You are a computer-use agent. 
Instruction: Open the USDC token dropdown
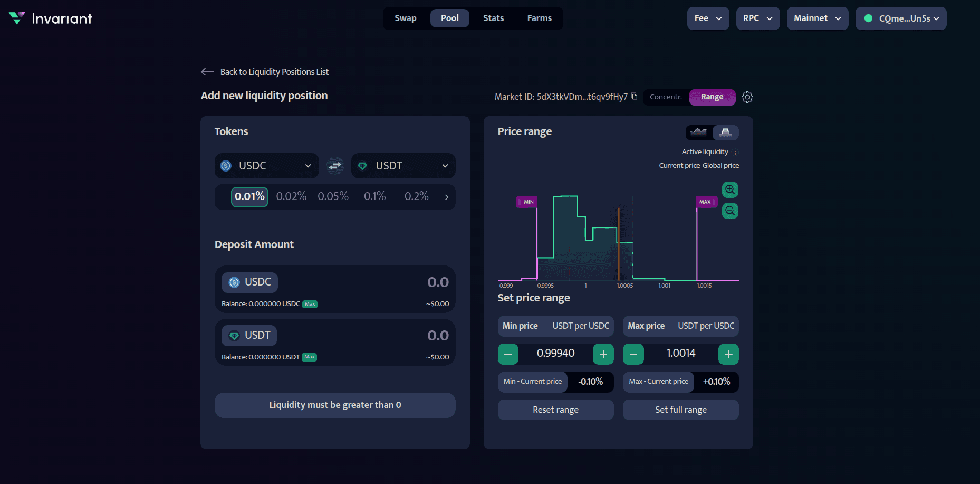[x=266, y=166]
